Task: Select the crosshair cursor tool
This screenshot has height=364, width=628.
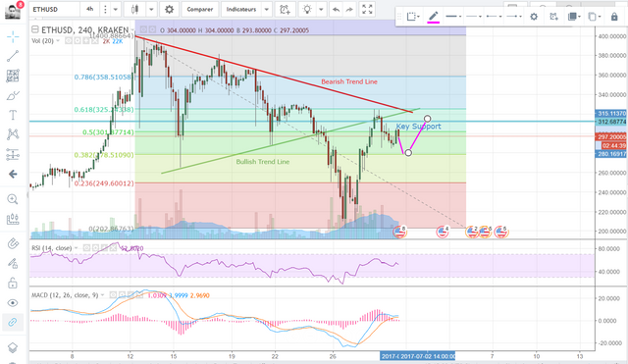Action: coord(13,37)
